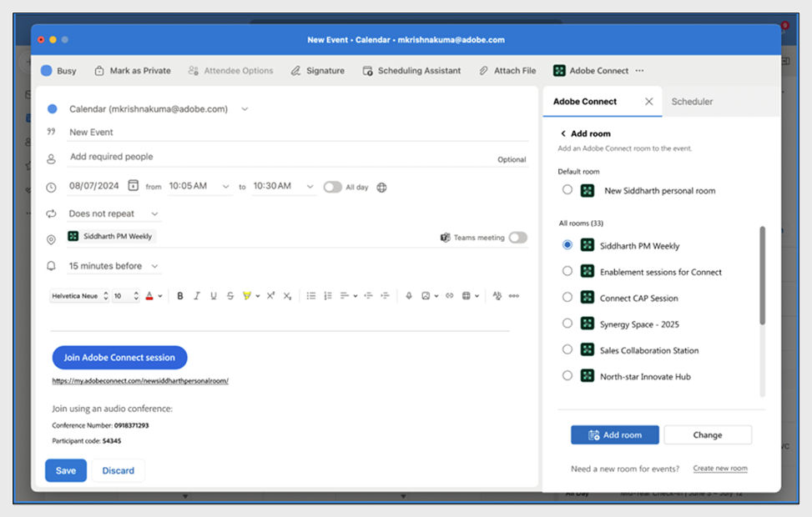The width and height of the screenshot is (812, 517).
Task: Click Join Adobe Connect session button
Action: click(119, 357)
